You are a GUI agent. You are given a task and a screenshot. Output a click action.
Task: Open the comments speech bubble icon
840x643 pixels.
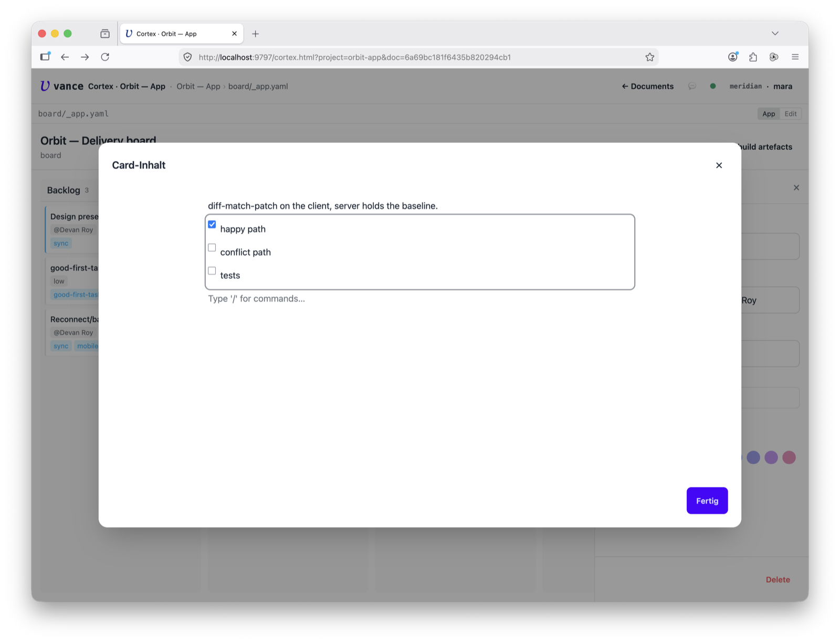(x=692, y=86)
